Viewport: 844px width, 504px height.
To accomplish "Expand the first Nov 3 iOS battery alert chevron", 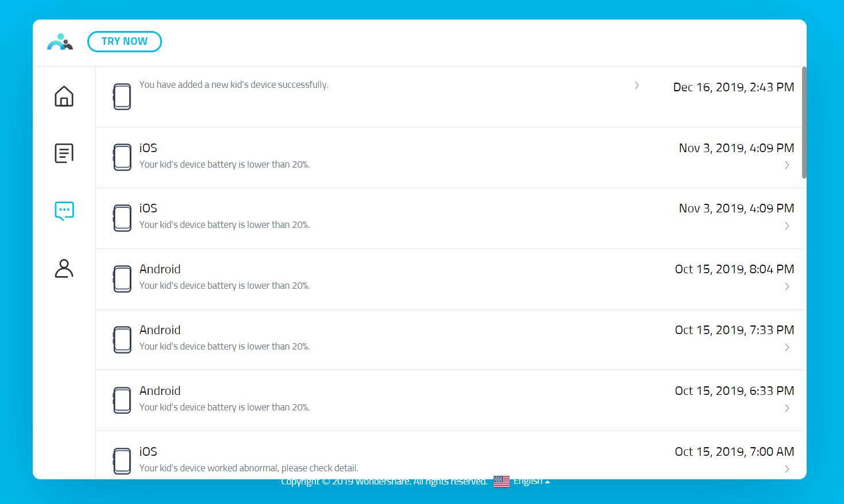I will click(787, 165).
